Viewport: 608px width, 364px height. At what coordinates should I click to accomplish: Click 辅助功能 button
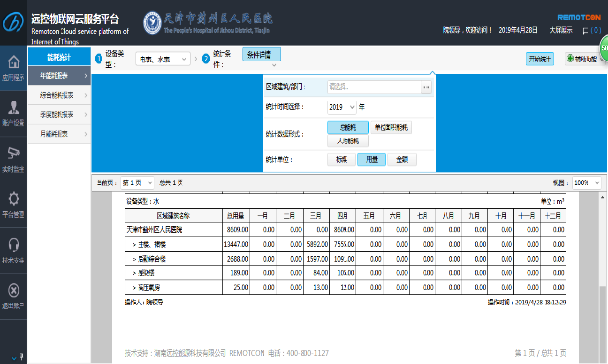pyautogui.click(x=584, y=59)
